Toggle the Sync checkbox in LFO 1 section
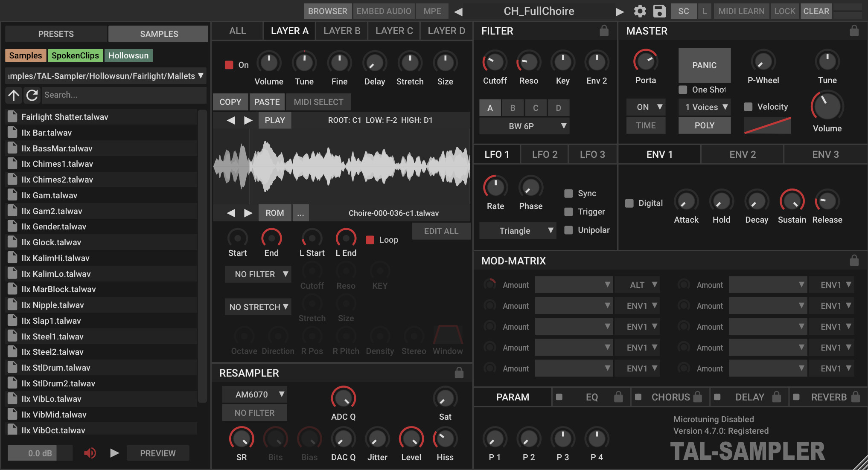The height and width of the screenshot is (470, 868). point(568,192)
